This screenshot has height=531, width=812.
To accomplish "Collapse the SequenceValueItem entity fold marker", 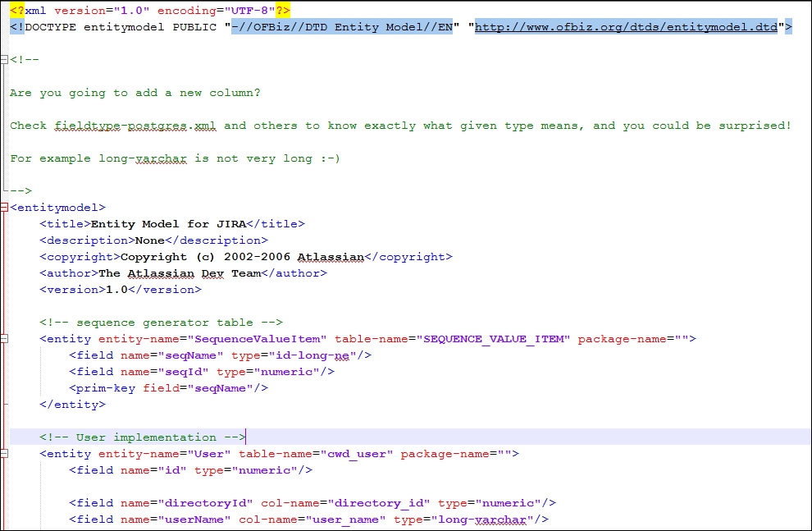I will (4, 339).
